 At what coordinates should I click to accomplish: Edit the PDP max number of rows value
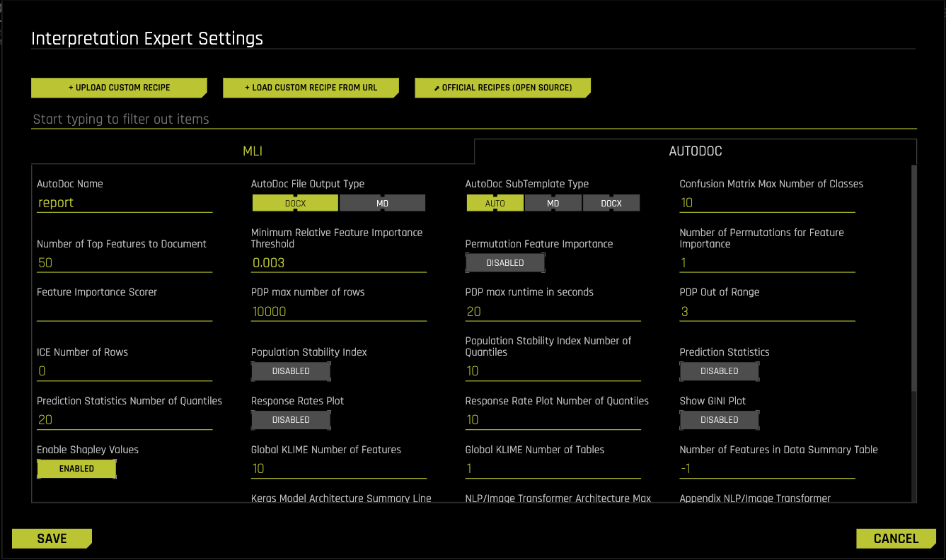(338, 311)
